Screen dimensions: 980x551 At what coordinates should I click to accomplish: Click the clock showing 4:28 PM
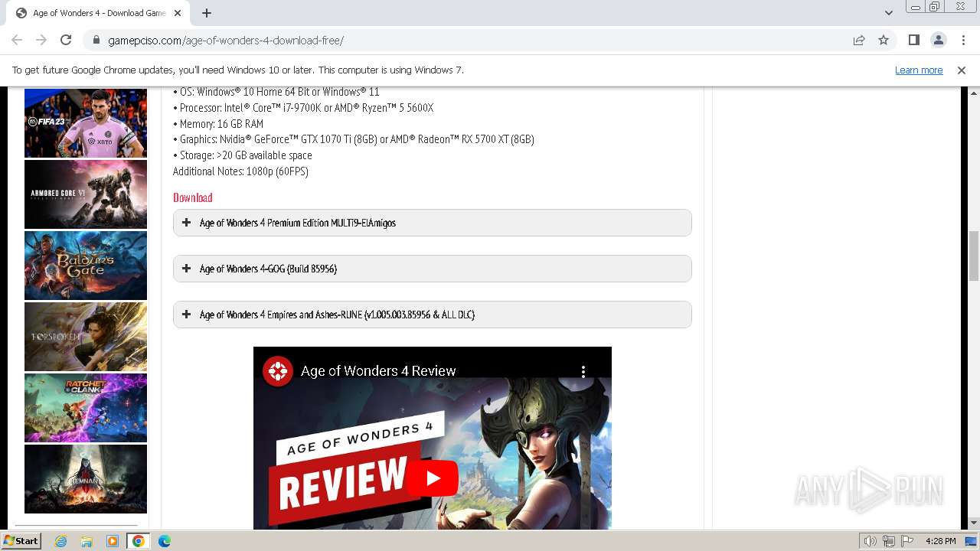(x=940, y=541)
